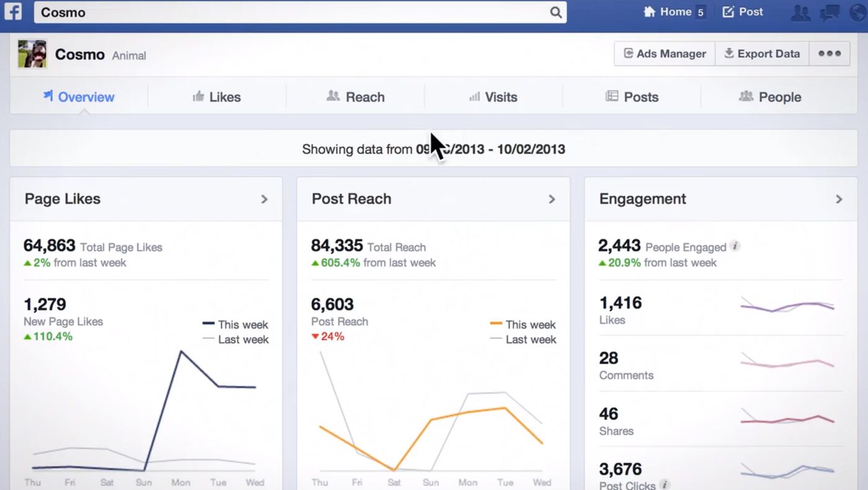Switch to the Likes tab
Viewport: 868px width, 490px height.
tap(216, 97)
